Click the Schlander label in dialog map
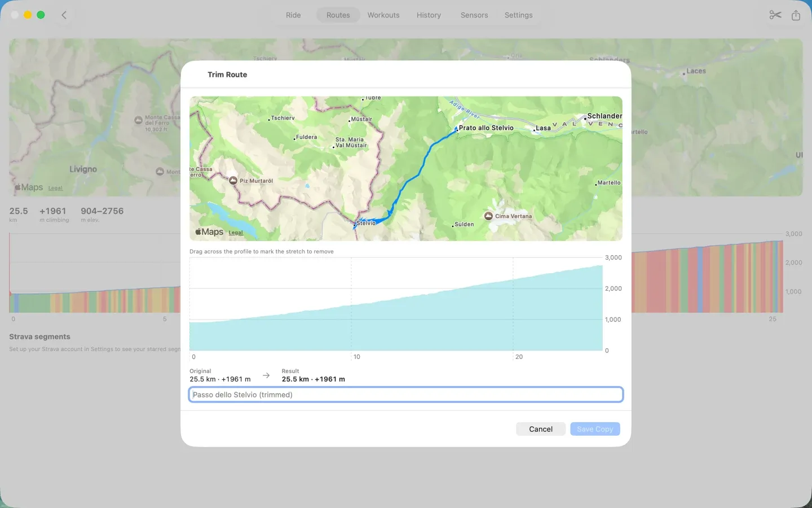812x508 pixels. point(604,116)
